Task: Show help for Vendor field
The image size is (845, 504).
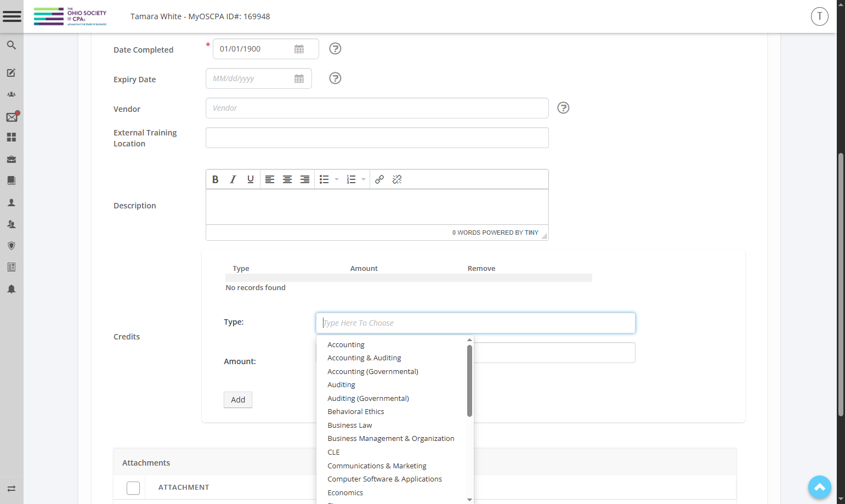Action: coord(563,108)
